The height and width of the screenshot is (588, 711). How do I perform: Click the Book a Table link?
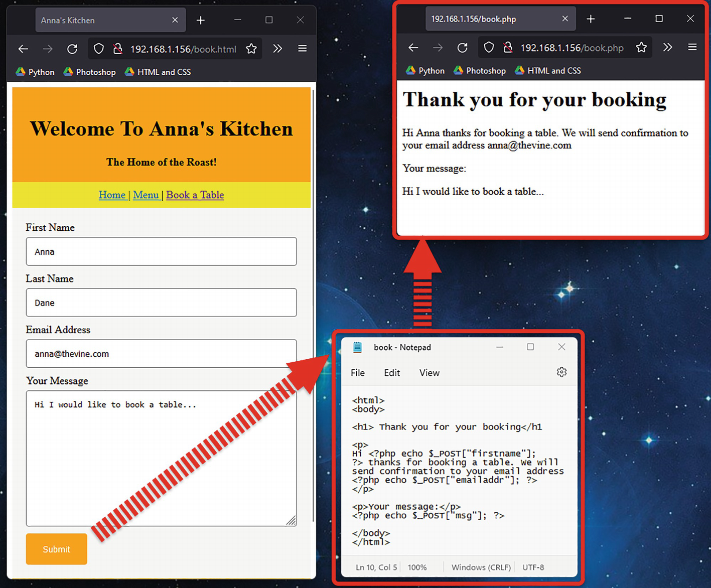pyautogui.click(x=195, y=195)
